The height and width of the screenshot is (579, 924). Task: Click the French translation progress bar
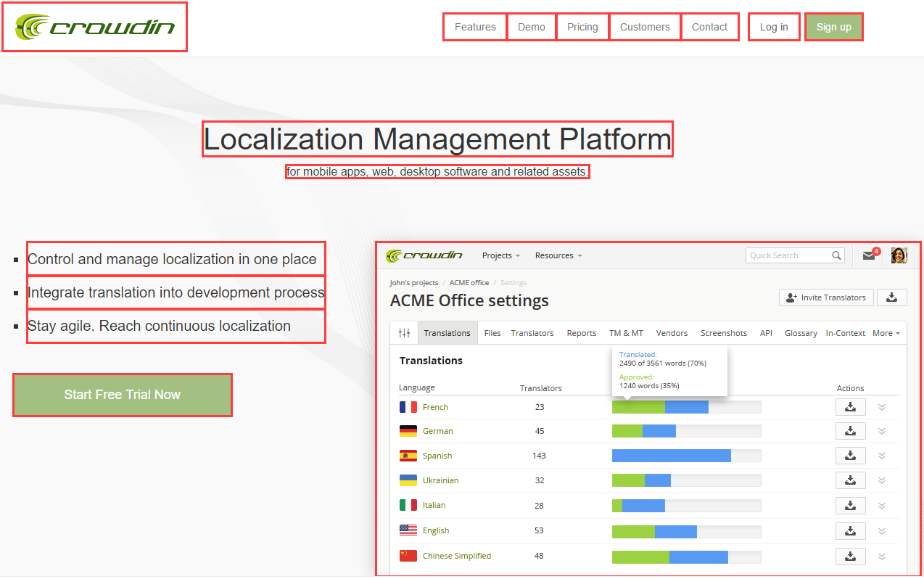686,407
